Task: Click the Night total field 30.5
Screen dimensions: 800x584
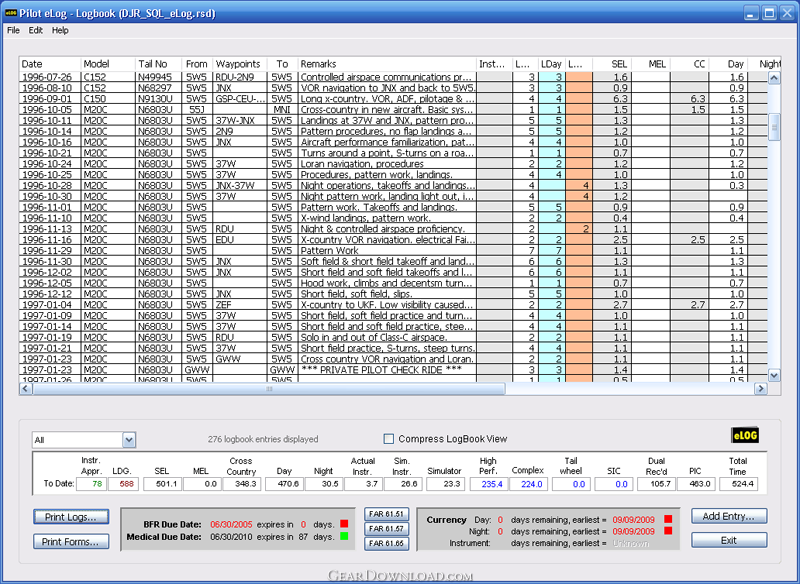Action: pyautogui.click(x=324, y=484)
